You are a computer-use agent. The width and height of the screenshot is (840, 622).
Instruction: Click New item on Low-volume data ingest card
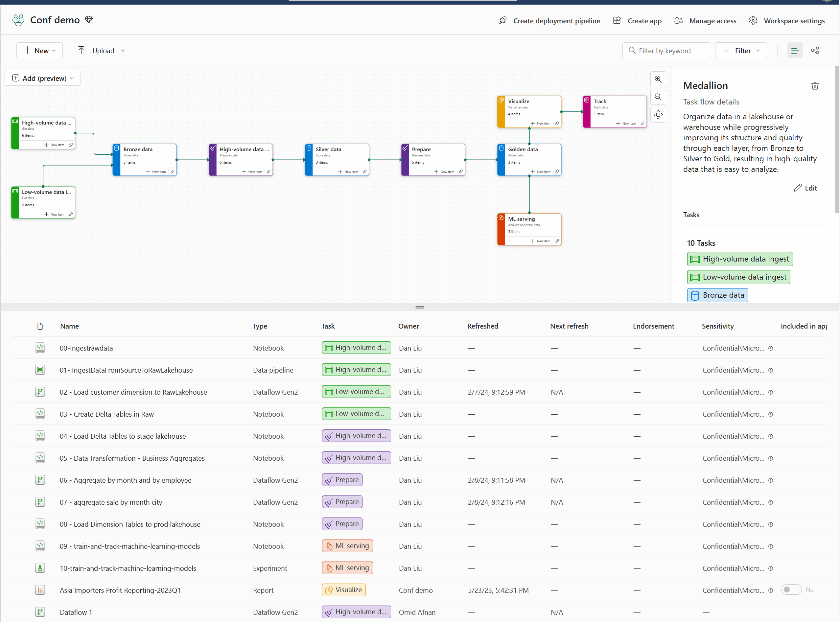point(55,214)
